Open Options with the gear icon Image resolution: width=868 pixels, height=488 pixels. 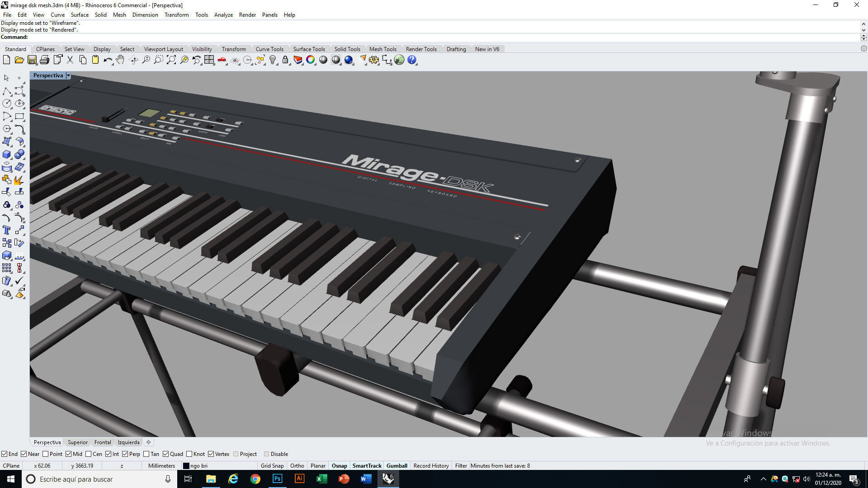pos(374,60)
